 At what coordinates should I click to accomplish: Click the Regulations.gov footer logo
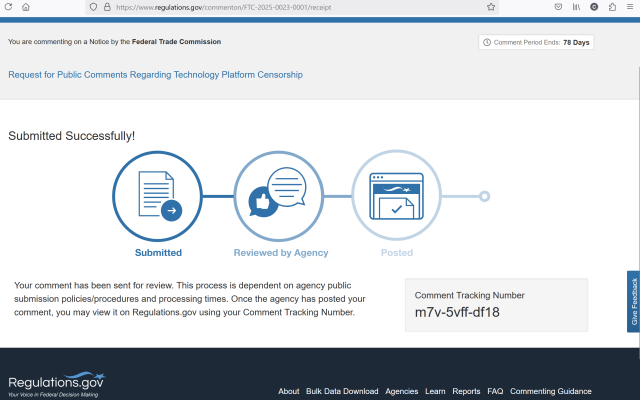click(56, 385)
